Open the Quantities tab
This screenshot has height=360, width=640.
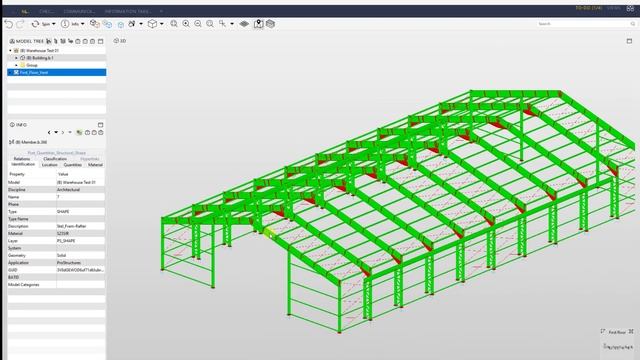[73, 165]
